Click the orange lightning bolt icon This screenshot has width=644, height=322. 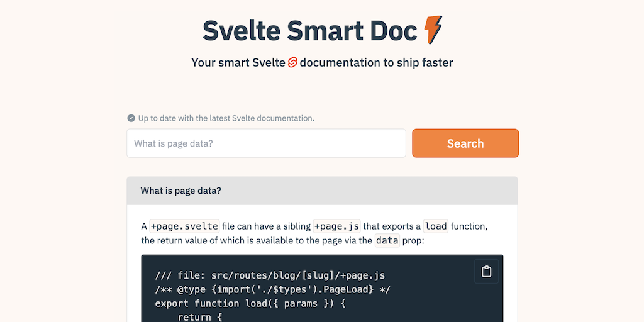(x=433, y=30)
